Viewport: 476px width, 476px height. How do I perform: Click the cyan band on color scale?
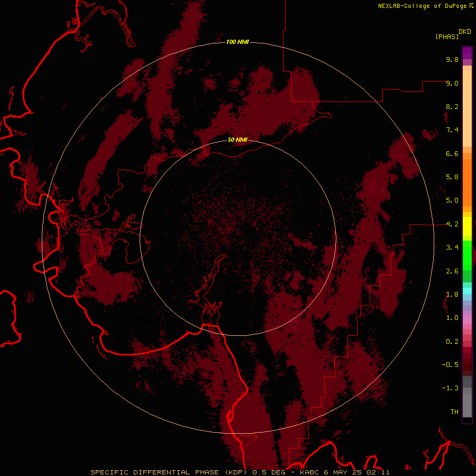(467, 291)
